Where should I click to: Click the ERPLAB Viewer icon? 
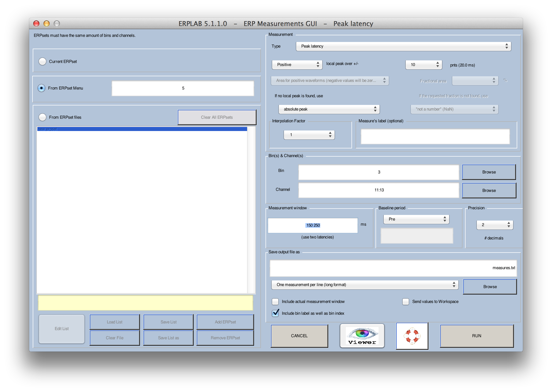pos(363,335)
